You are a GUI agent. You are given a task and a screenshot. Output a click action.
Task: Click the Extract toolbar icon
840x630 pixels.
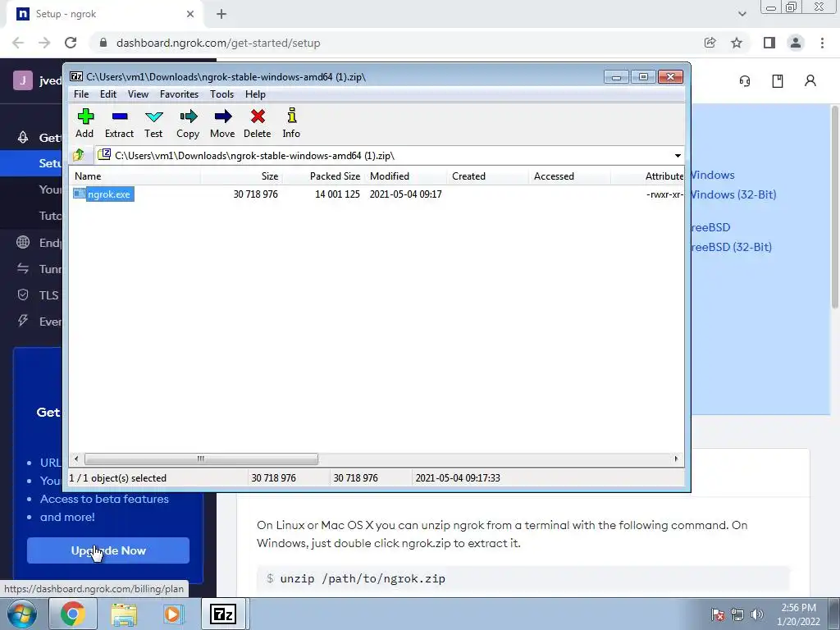pyautogui.click(x=119, y=123)
